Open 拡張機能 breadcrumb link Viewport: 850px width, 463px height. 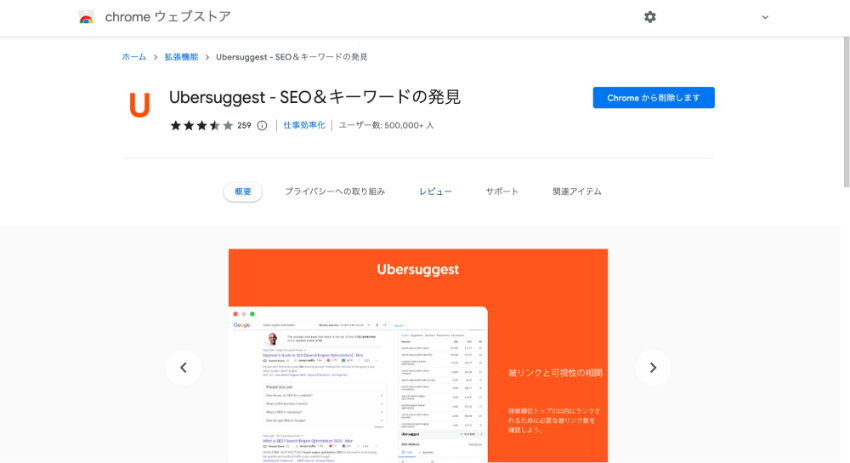[181, 57]
